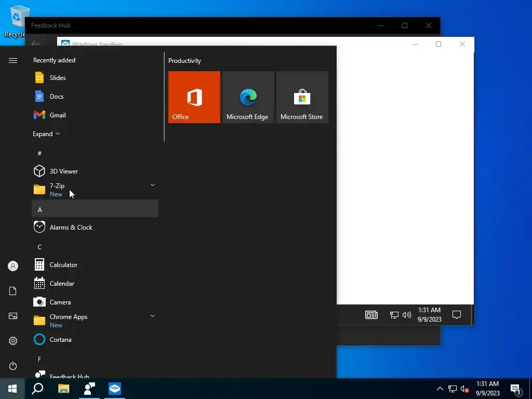Launch Cortana from app list
This screenshot has height=399, width=532.
[95, 339]
